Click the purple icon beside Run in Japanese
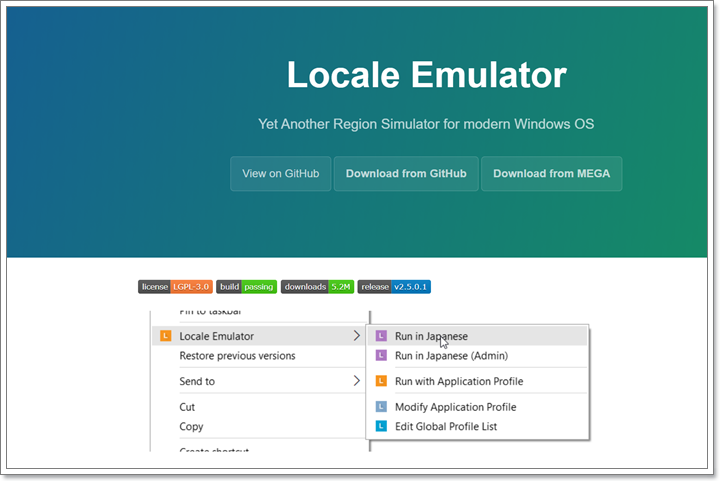This screenshot has width=720, height=481. 381,336
